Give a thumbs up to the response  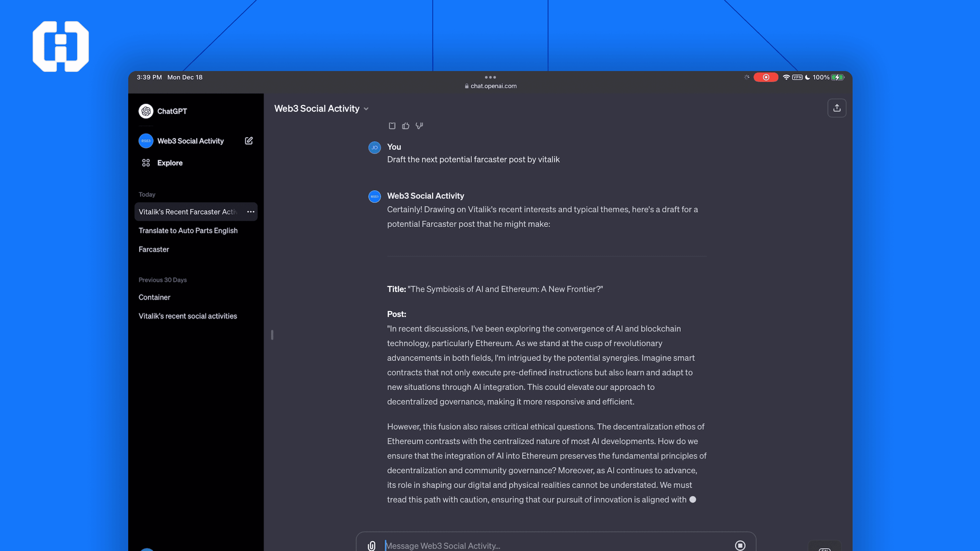click(406, 126)
